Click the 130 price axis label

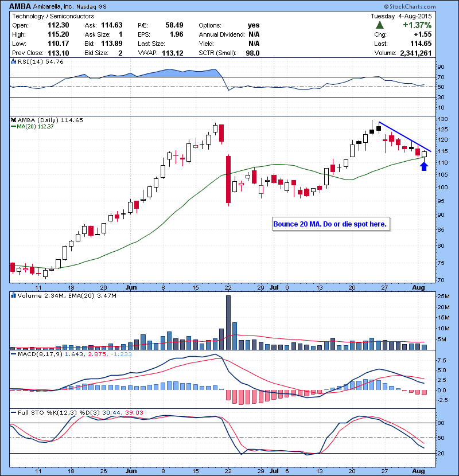[x=442, y=119]
